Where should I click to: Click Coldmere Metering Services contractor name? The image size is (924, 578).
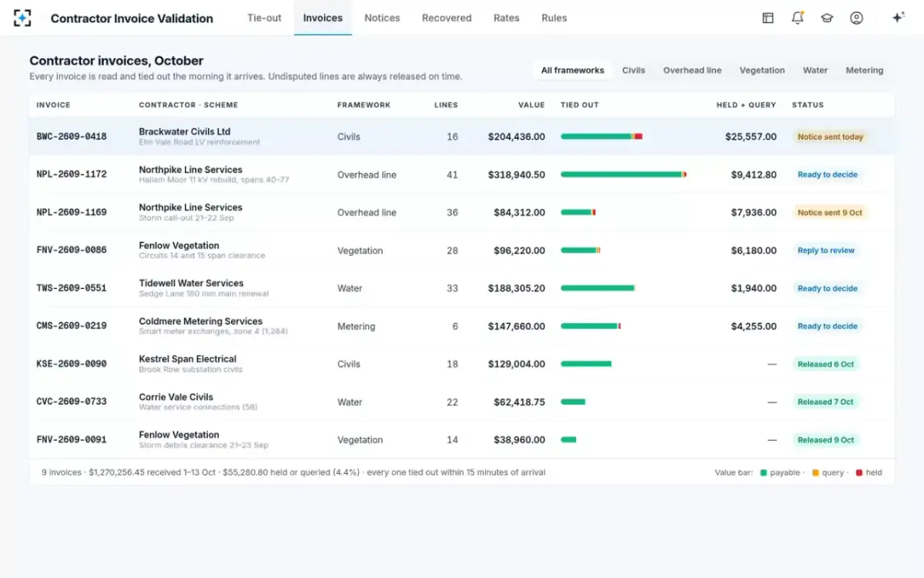pyautogui.click(x=200, y=321)
